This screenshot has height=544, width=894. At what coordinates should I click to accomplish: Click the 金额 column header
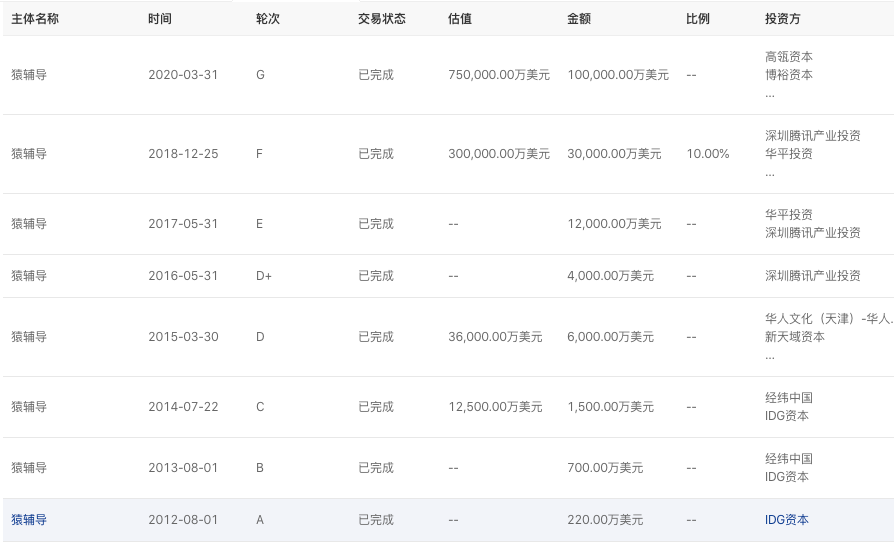click(579, 19)
